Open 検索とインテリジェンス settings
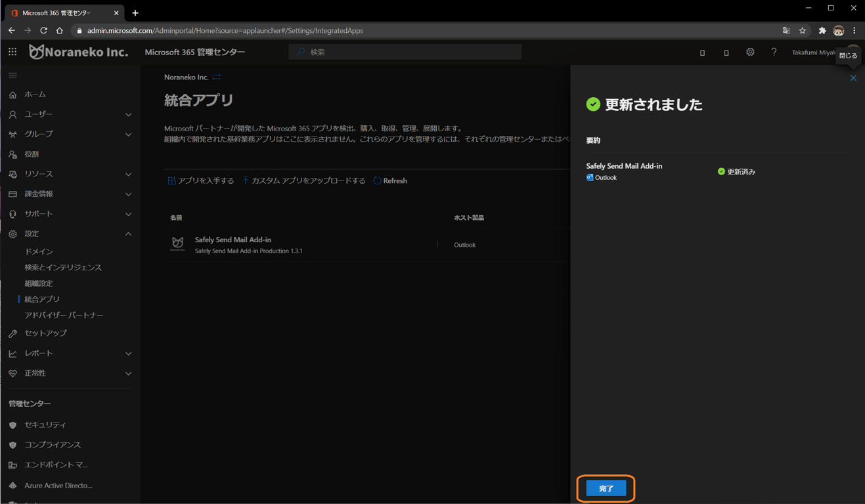Image resolution: width=865 pixels, height=504 pixels. click(x=63, y=268)
